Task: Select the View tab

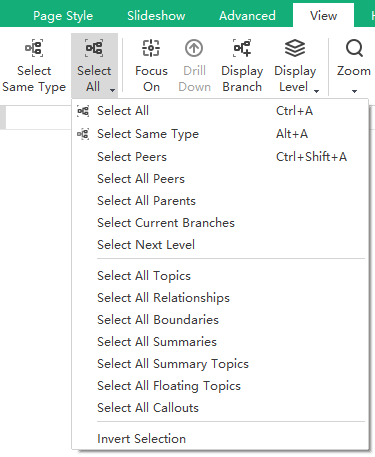Action: point(323,16)
